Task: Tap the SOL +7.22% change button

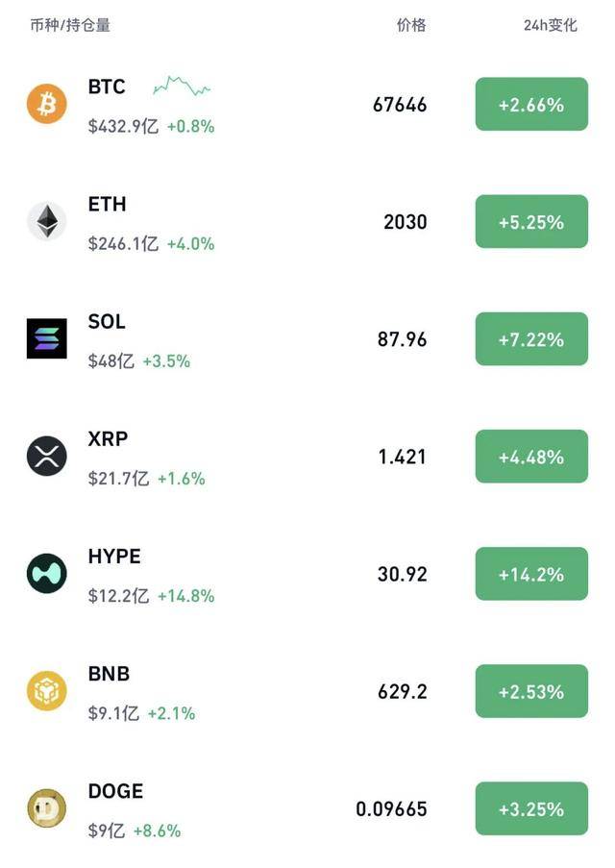Action: pyautogui.click(x=531, y=339)
